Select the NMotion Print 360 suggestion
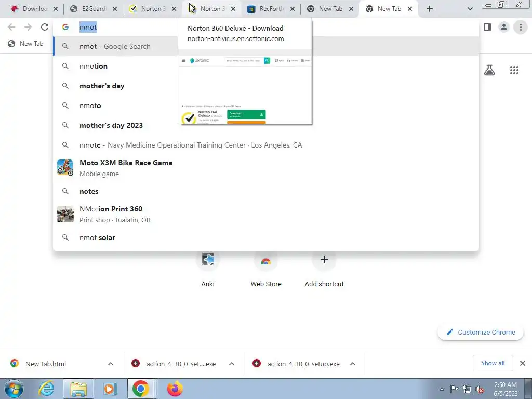The width and height of the screenshot is (532, 399). coord(266,214)
